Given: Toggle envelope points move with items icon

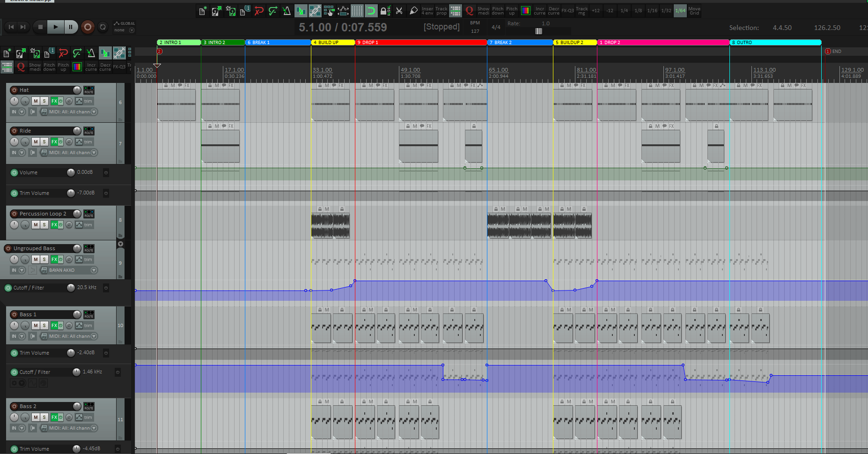Looking at the screenshot, I should [343, 11].
